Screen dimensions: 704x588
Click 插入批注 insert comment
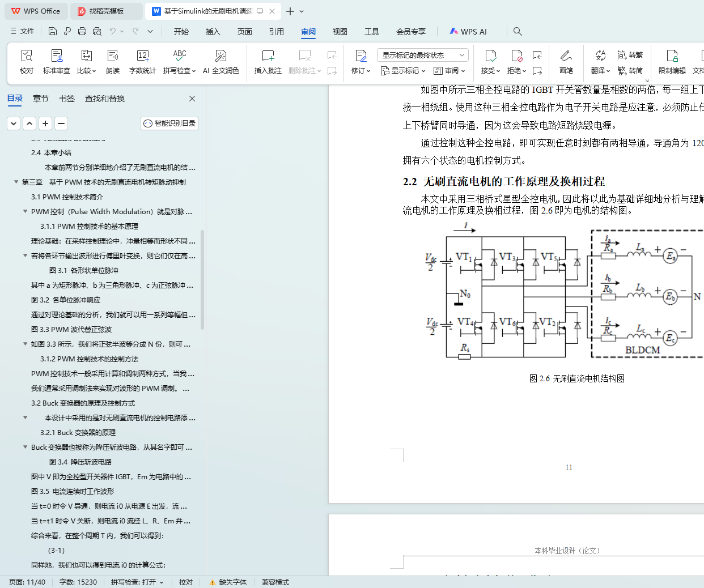point(268,62)
